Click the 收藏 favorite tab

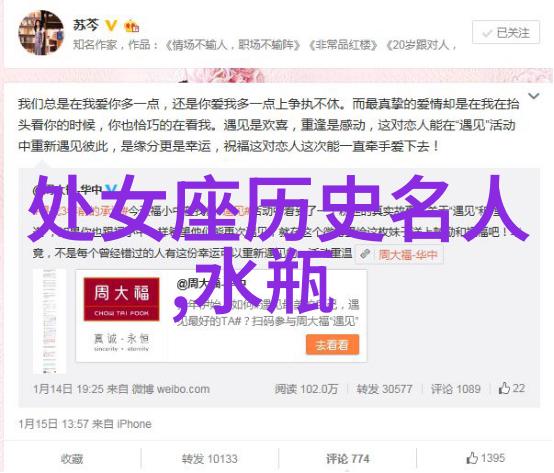72,459
